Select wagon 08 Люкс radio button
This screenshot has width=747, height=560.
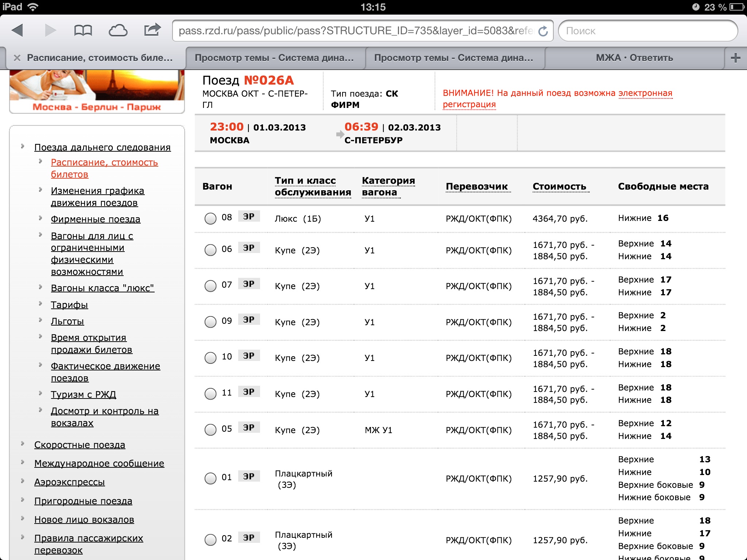(210, 218)
